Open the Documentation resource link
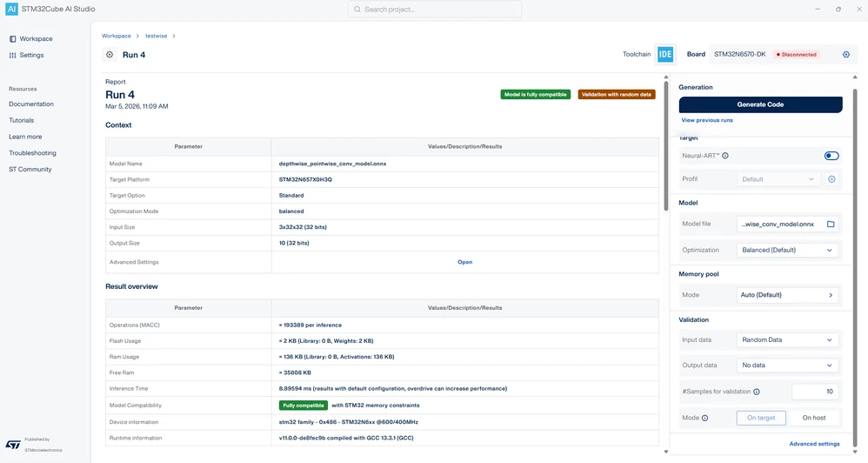 click(x=31, y=104)
